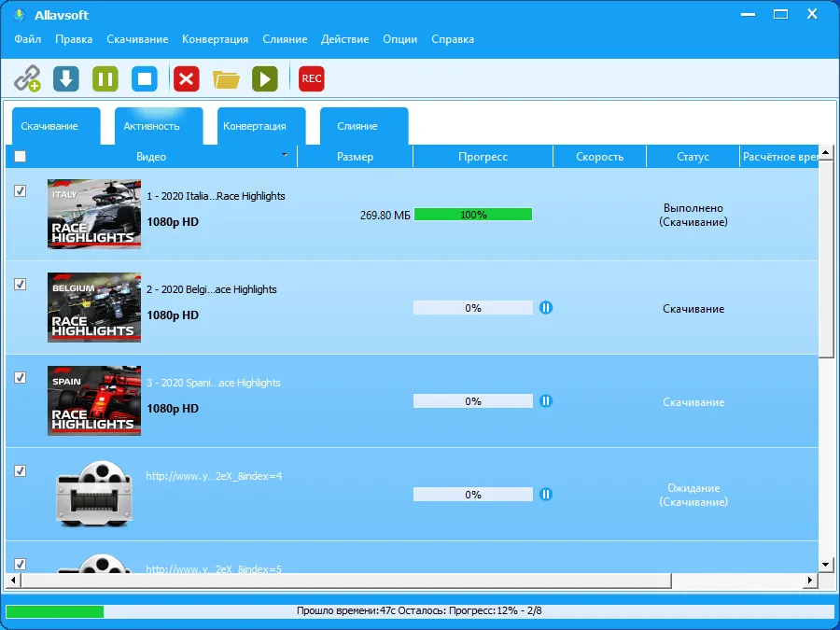Click the film reel thumbnail of index=4 row
The height and width of the screenshot is (630, 840).
coord(94,494)
